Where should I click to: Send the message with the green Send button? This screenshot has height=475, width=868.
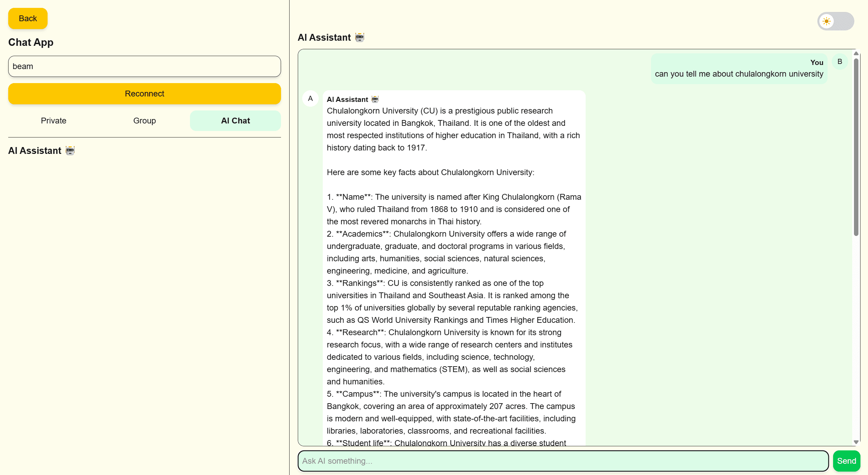(846, 461)
